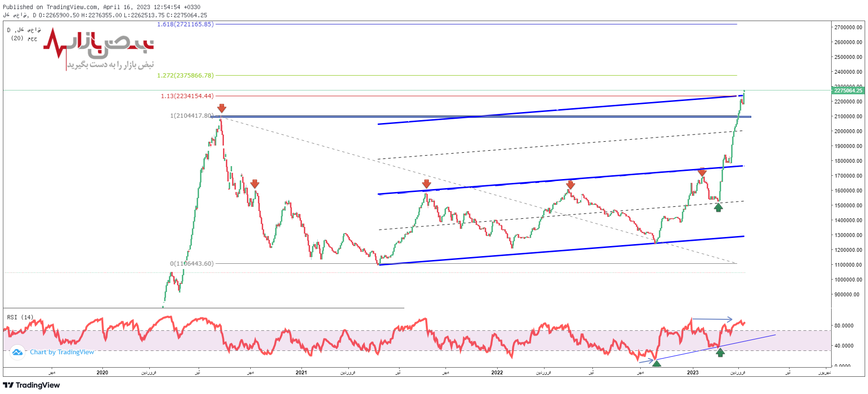Click price axis label 1800000.00
Screen dimensions: 868x394
coord(848,161)
